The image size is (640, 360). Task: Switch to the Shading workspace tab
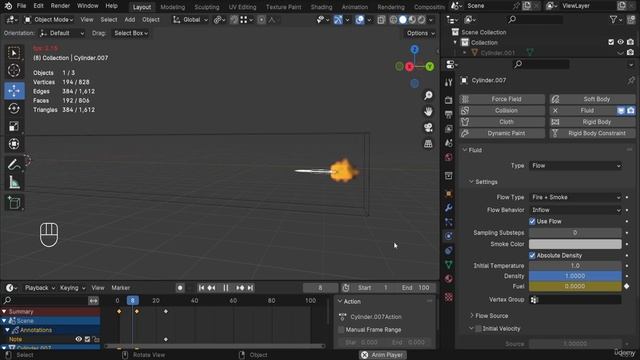pos(321,7)
